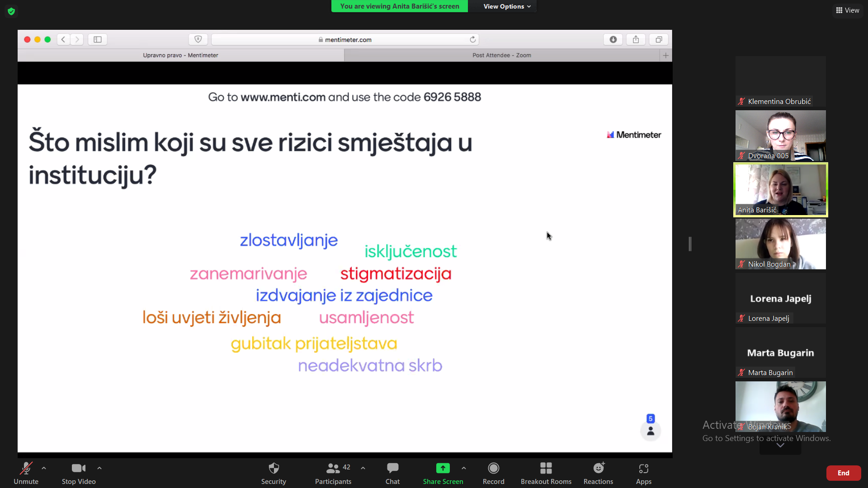Click the green encryption shield icon
868x488 pixels.
pyautogui.click(x=11, y=11)
